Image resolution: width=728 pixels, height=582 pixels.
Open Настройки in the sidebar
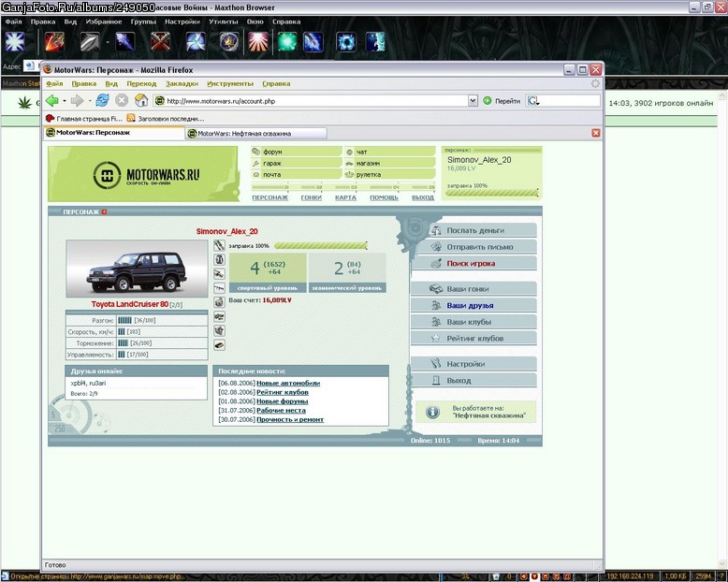point(473,364)
